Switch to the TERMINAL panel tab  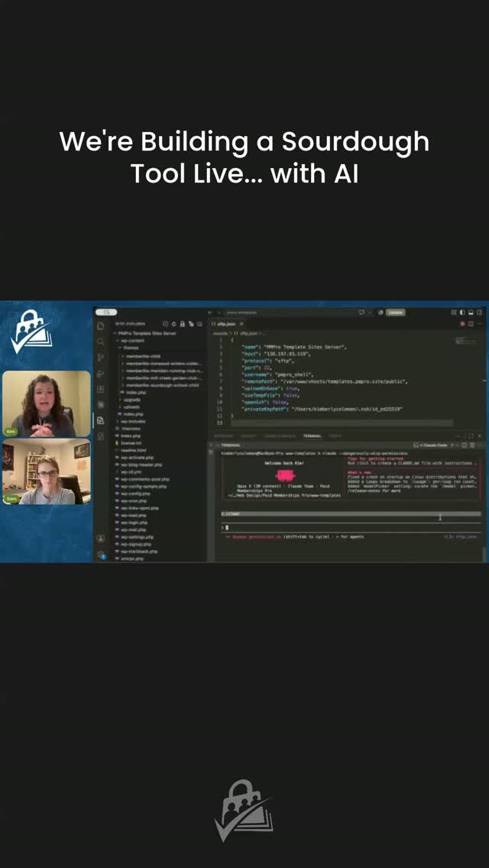[312, 436]
